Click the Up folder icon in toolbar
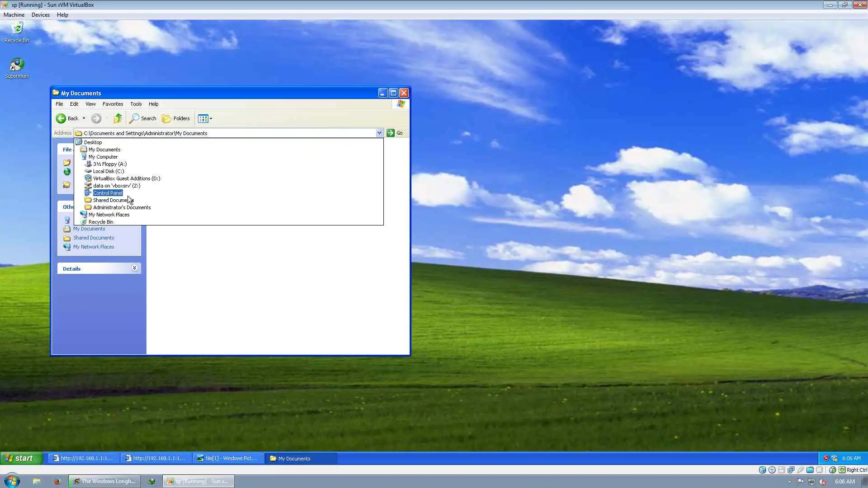This screenshot has width=868, height=488. (x=118, y=118)
